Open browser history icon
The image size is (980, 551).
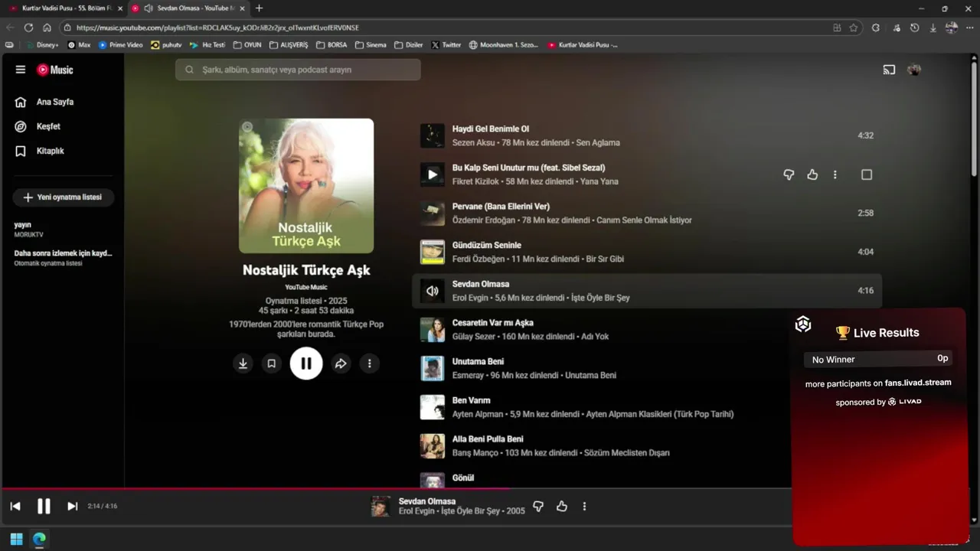[x=914, y=28]
